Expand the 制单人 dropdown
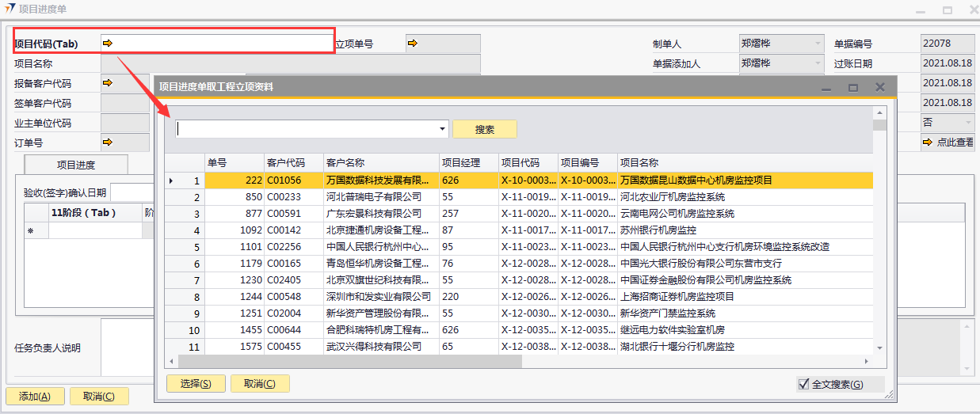This screenshot has height=414, width=980. point(818,44)
